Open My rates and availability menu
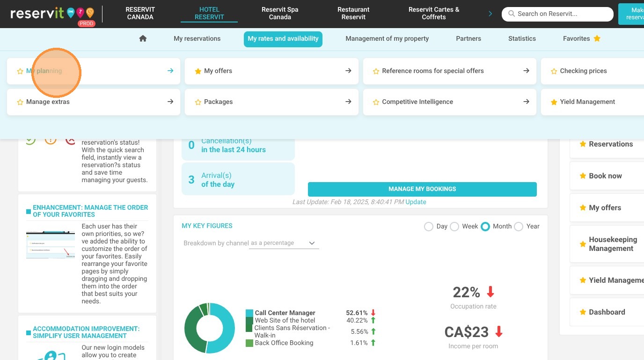This screenshot has width=644, height=360. point(283,39)
